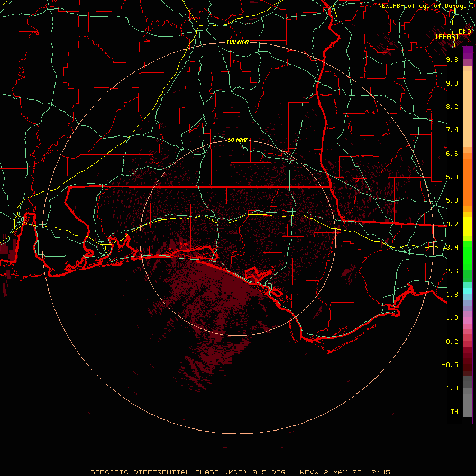
Task: Click the -0.5 scale value
Action: tap(450, 365)
